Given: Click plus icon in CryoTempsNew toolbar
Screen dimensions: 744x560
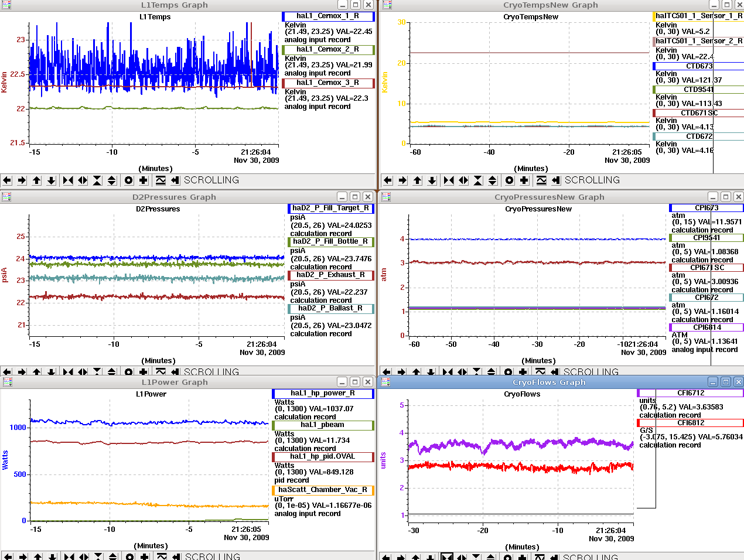Looking at the screenshot, I should coord(524,180).
